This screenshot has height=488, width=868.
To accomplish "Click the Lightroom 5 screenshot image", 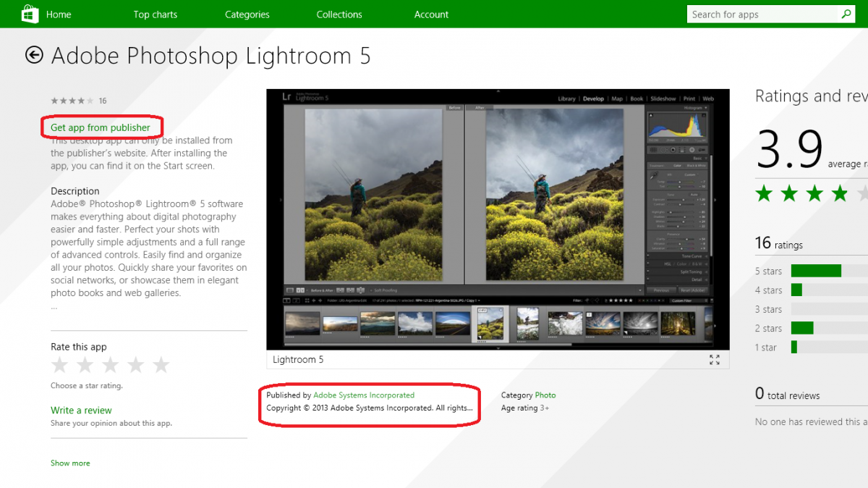I will click(x=498, y=219).
